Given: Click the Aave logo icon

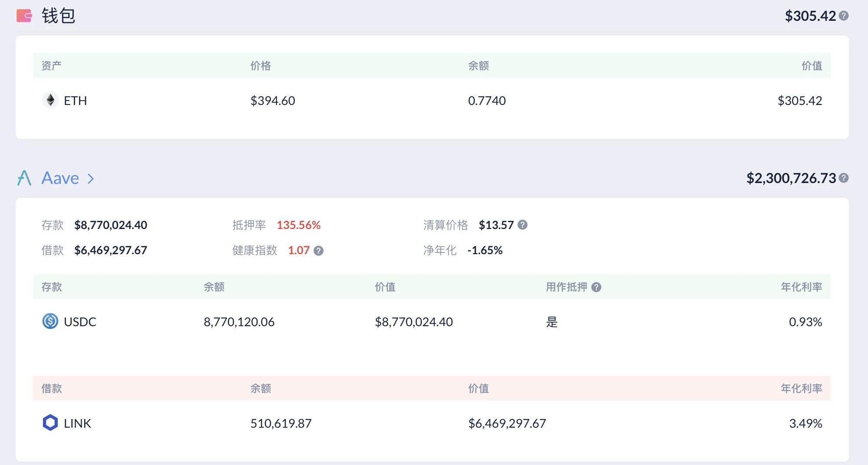Looking at the screenshot, I should tap(24, 178).
